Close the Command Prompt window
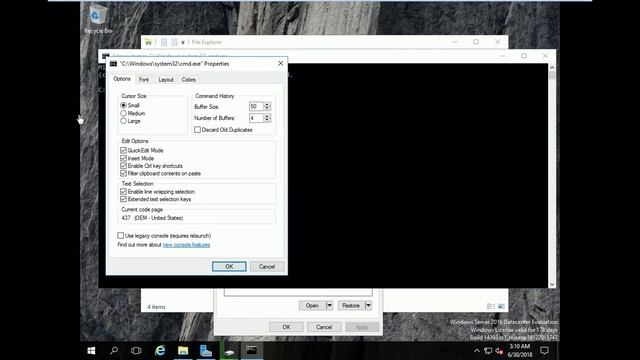Image resolution: width=640 pixels, height=360 pixels. click(545, 56)
